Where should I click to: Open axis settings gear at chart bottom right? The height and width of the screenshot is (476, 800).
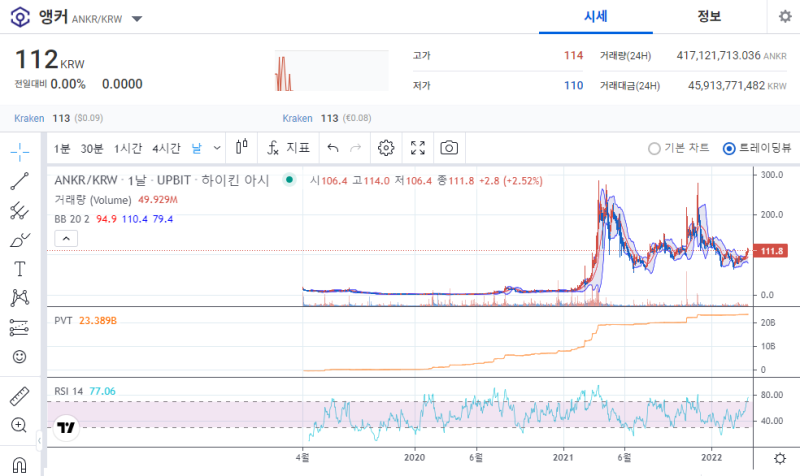click(780, 458)
